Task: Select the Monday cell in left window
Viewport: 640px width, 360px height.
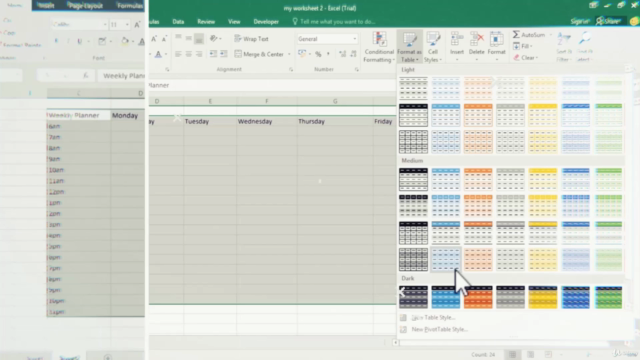Action: (x=127, y=116)
